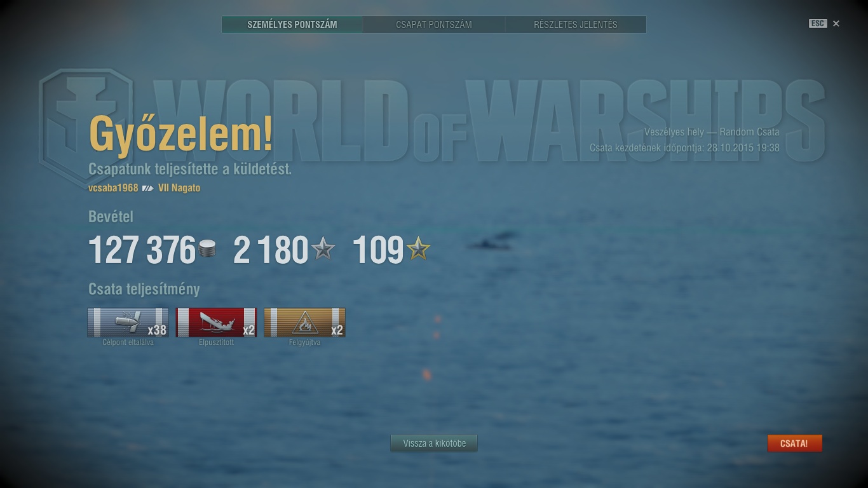Start a new battle with CSATA! button
Screen dimensions: 868x488
[x=794, y=444]
